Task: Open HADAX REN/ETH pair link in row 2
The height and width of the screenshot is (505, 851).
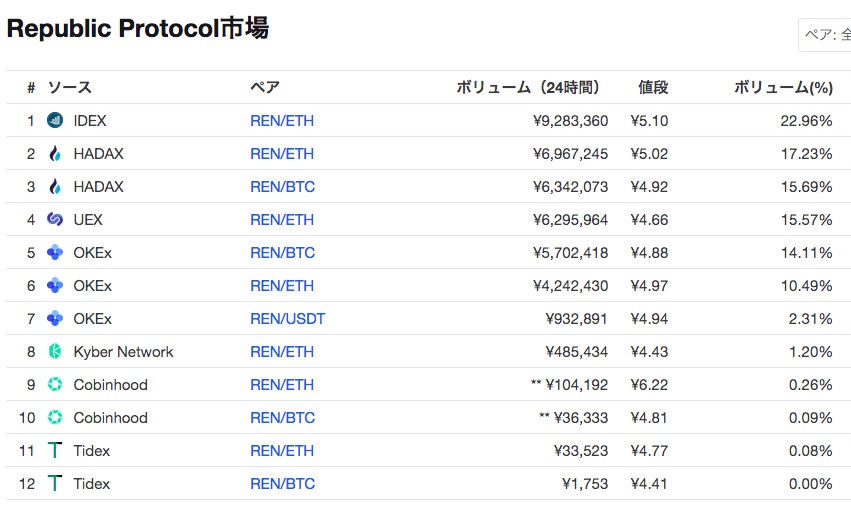Action: [282, 154]
